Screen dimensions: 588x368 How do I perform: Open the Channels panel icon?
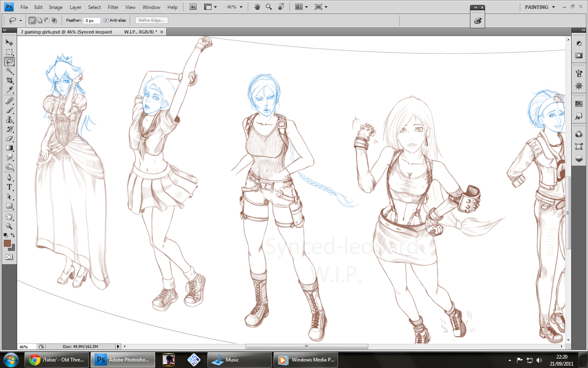coord(579,134)
